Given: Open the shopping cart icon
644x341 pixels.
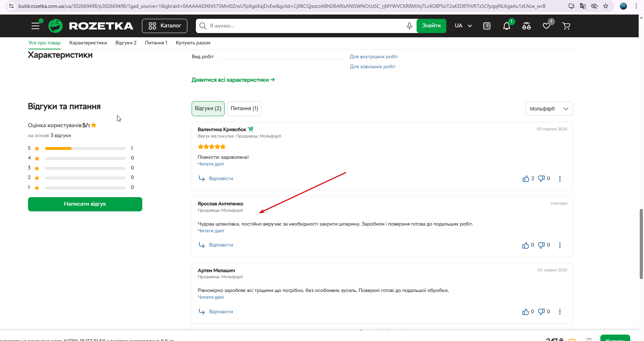Looking at the screenshot, I should [x=566, y=26].
